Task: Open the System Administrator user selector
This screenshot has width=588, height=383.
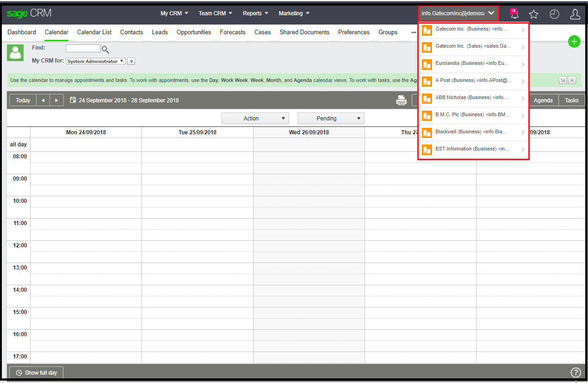Action: (95, 61)
